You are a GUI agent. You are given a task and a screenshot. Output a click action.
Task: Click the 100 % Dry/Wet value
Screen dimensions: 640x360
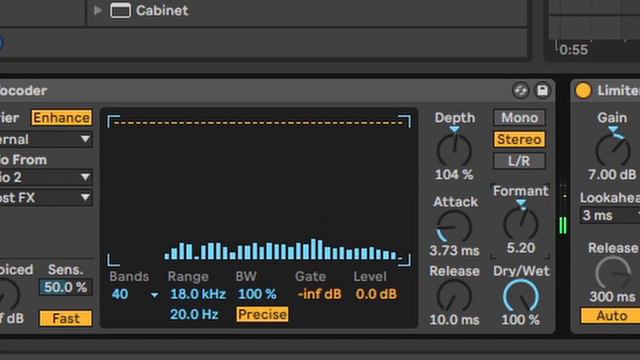(x=520, y=320)
